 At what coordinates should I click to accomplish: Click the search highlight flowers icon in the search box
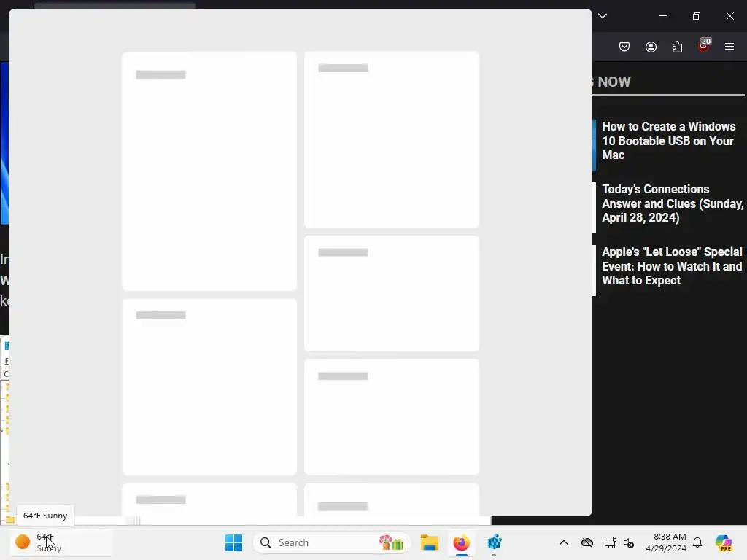tap(391, 542)
